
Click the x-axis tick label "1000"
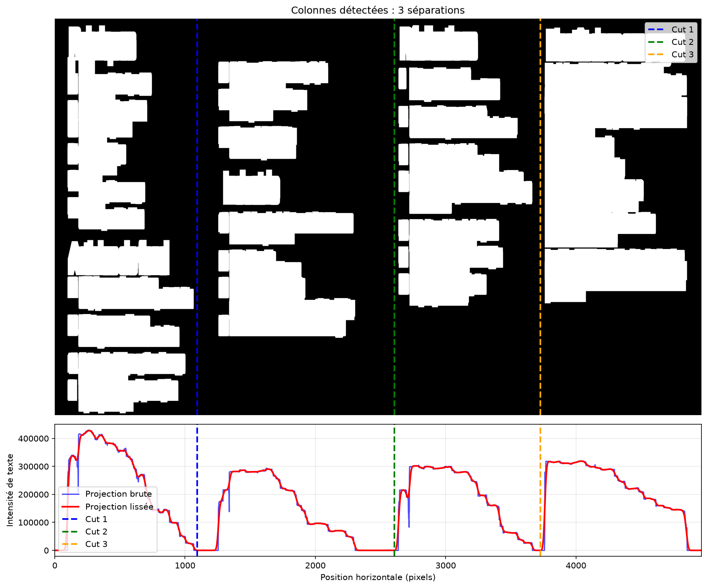(x=185, y=566)
